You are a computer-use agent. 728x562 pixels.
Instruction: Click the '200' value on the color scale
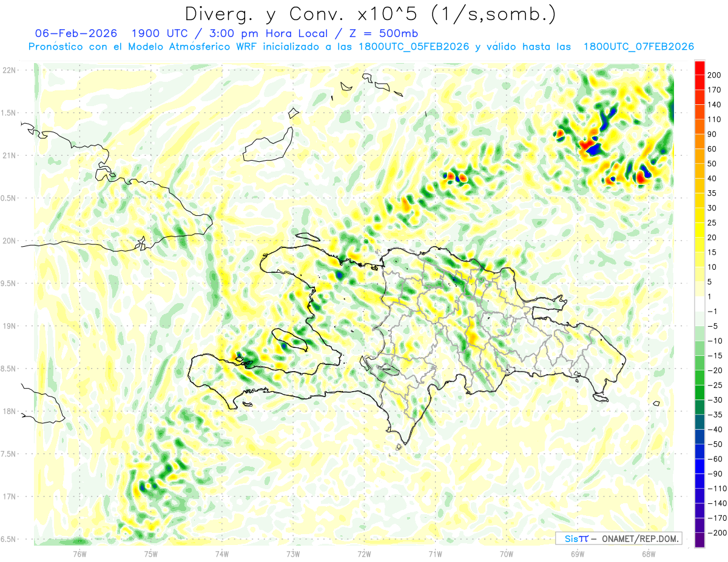(714, 75)
